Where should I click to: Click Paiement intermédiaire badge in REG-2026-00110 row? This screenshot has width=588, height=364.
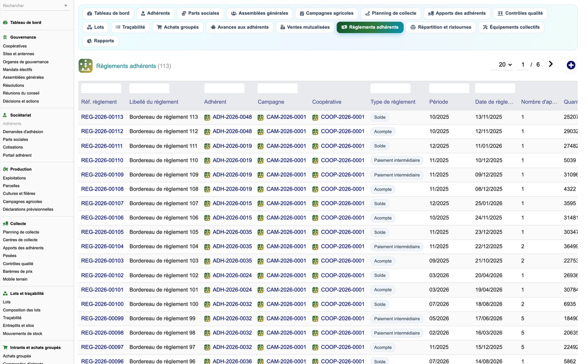pos(397,161)
